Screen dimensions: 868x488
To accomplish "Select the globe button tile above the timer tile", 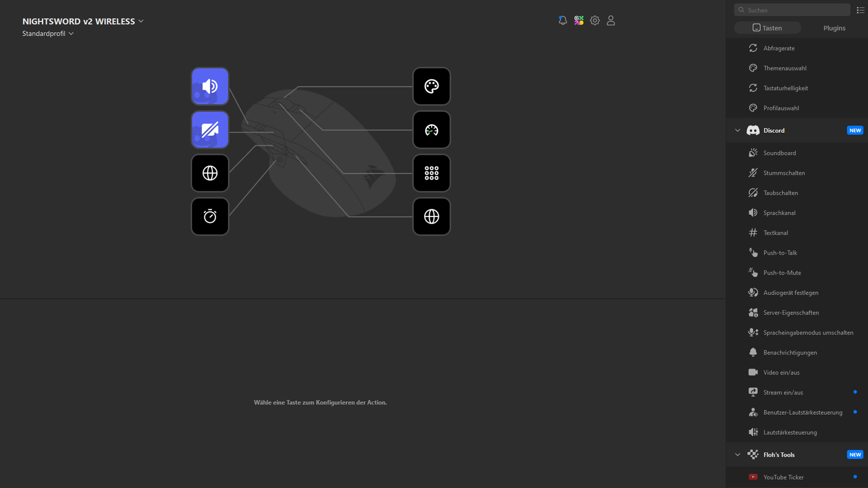I will pyautogui.click(x=210, y=173).
